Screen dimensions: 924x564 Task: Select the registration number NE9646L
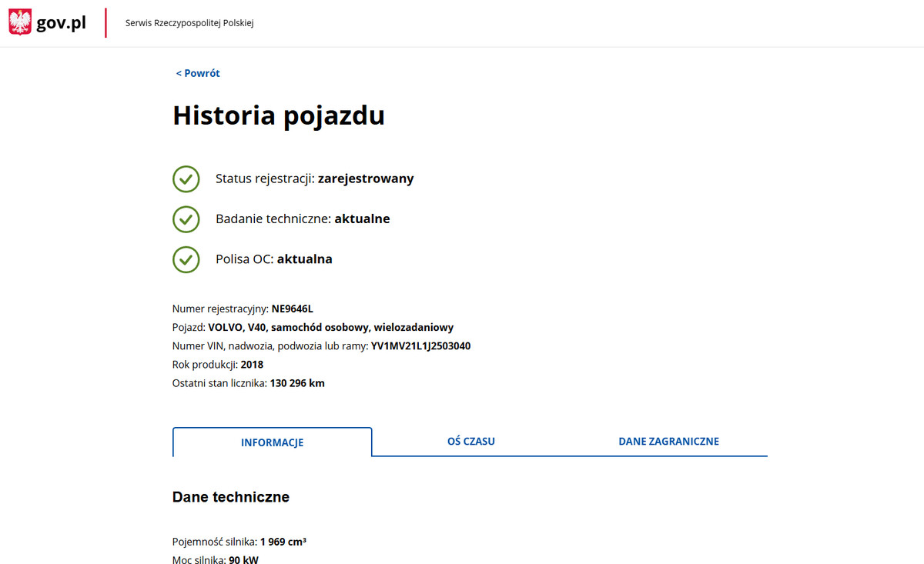click(291, 308)
